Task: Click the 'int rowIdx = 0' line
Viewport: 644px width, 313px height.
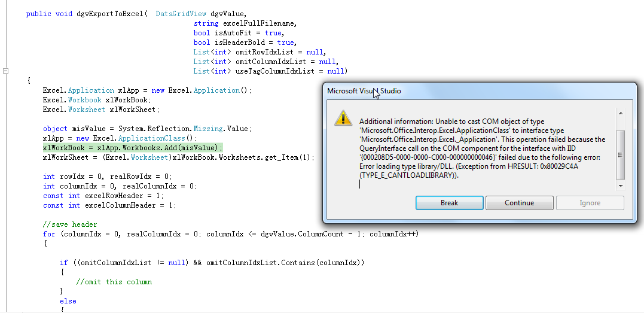Action: pos(108,177)
